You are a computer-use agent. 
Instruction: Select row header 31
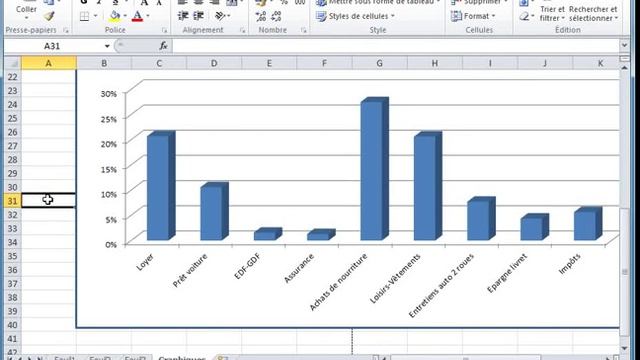coord(13,200)
